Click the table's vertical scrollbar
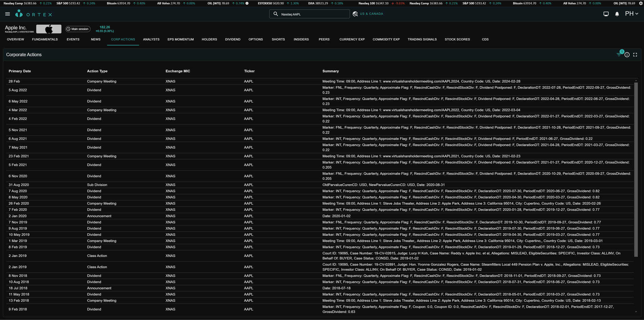Viewport: 644px width, 320px height. [636, 169]
